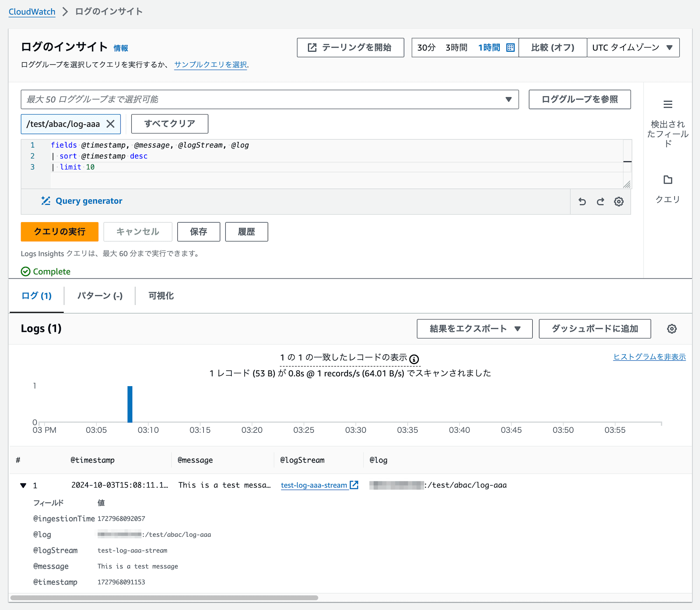This screenshot has height=610, width=700.
Task: Click the @timestamp value 1727968091153
Action: pyautogui.click(x=121, y=582)
